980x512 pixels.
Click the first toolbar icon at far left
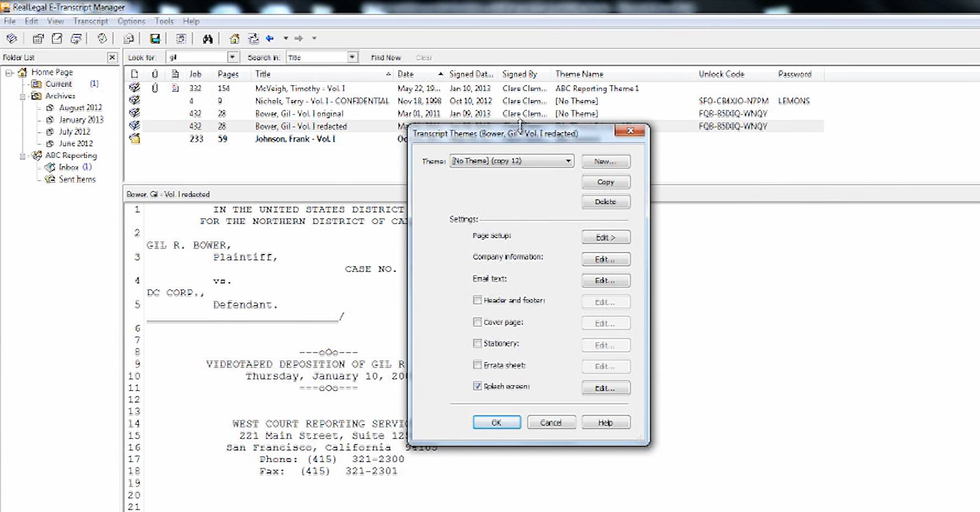pyautogui.click(x=12, y=39)
